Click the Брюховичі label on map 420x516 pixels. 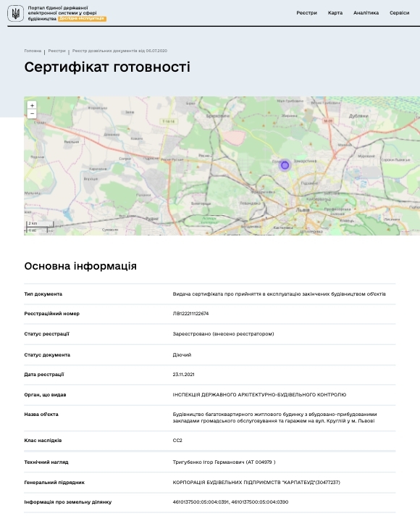218,116
